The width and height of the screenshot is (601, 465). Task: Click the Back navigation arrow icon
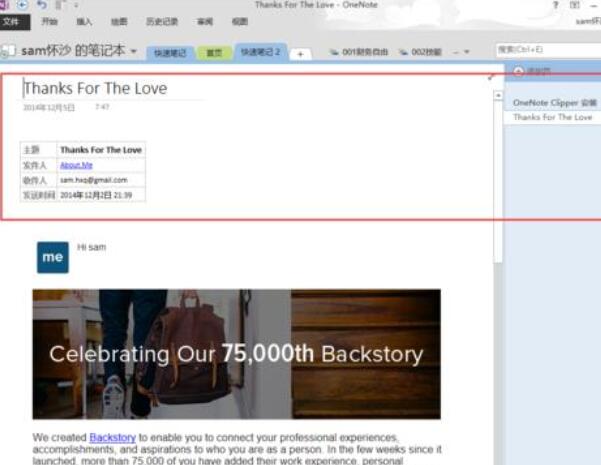tap(22, 5)
